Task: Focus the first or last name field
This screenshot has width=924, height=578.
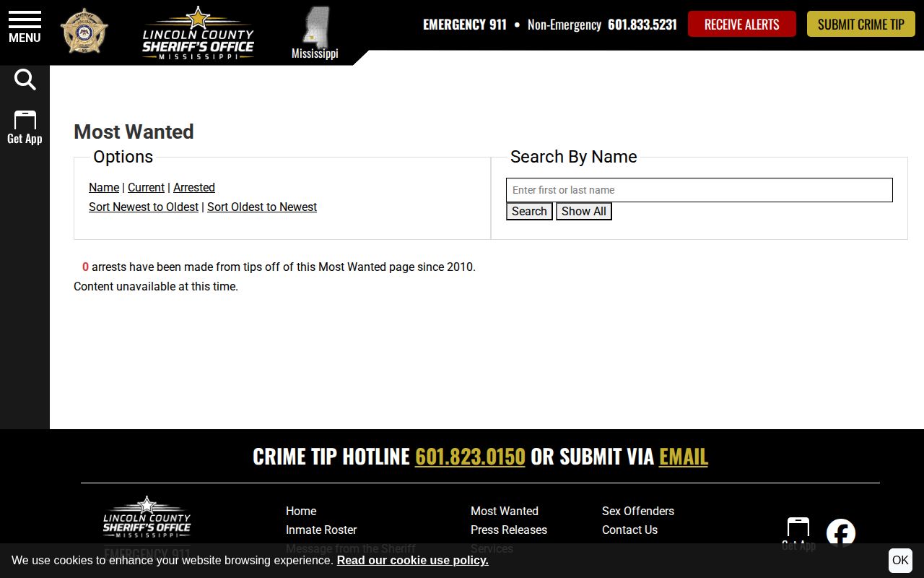Action: tap(699, 190)
